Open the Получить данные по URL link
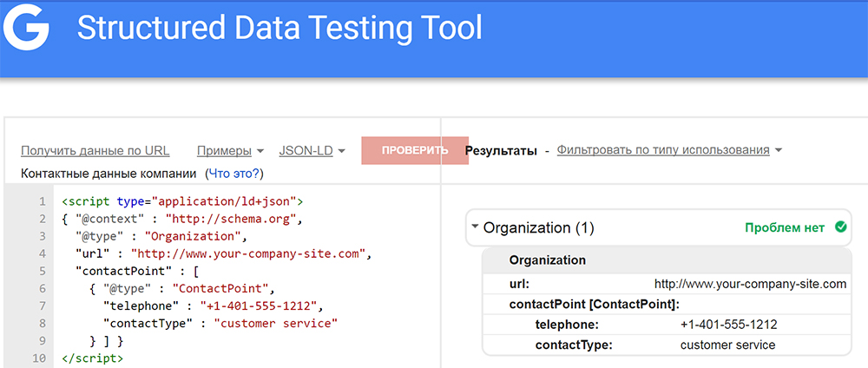This screenshot has width=868, height=368. [x=95, y=150]
